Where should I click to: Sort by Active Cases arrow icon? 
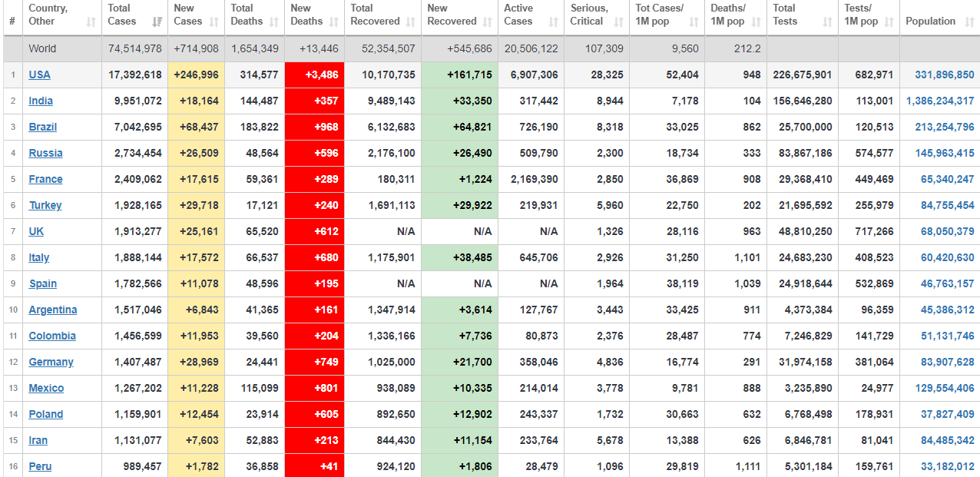(x=554, y=22)
